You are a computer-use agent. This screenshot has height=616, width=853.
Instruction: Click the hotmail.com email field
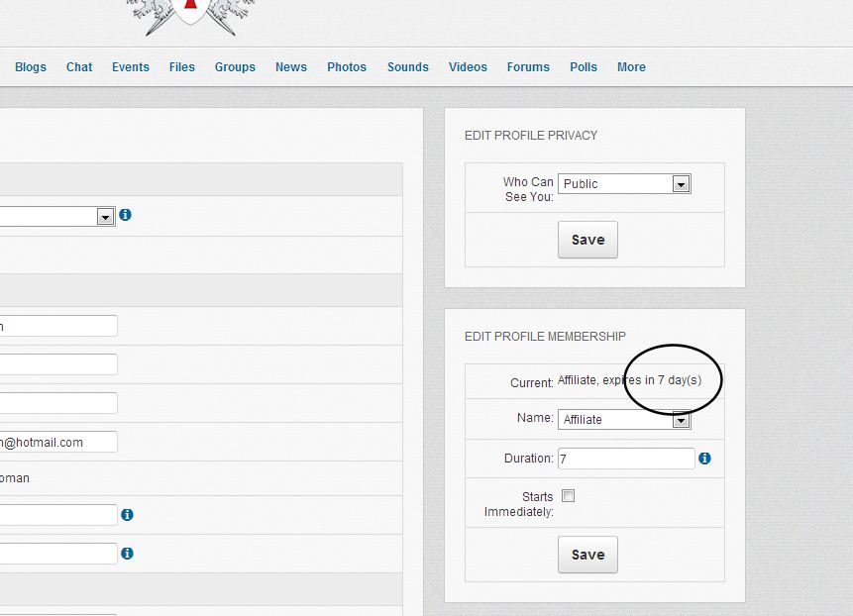tap(58, 442)
